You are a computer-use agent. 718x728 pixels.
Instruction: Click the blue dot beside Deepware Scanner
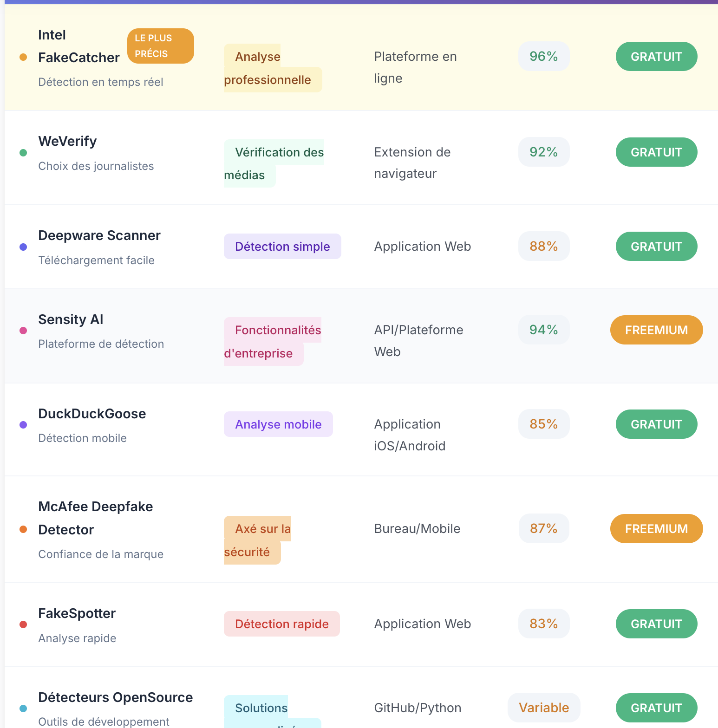[23, 247]
